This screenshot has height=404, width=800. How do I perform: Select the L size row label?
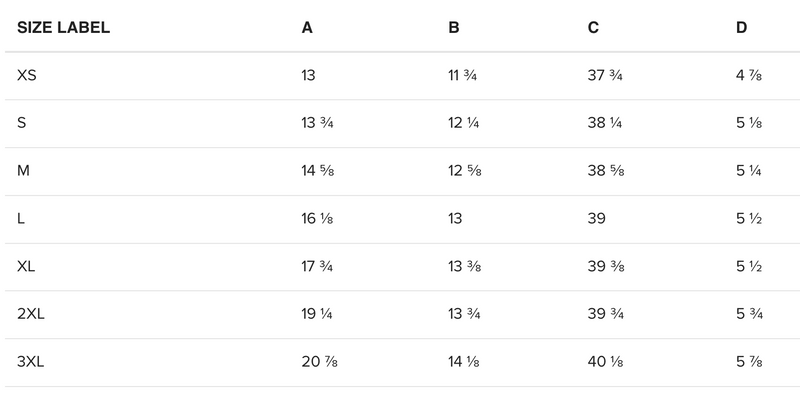point(21,219)
